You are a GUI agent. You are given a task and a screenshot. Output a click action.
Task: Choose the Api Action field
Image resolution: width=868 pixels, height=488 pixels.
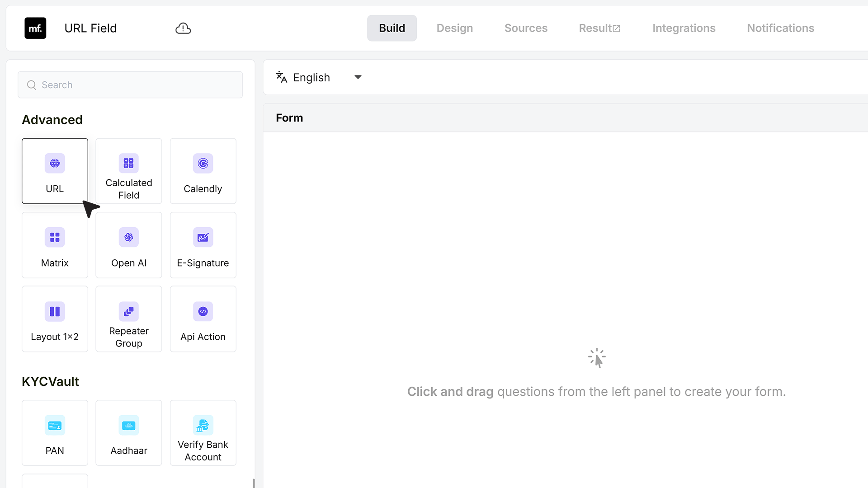click(203, 319)
